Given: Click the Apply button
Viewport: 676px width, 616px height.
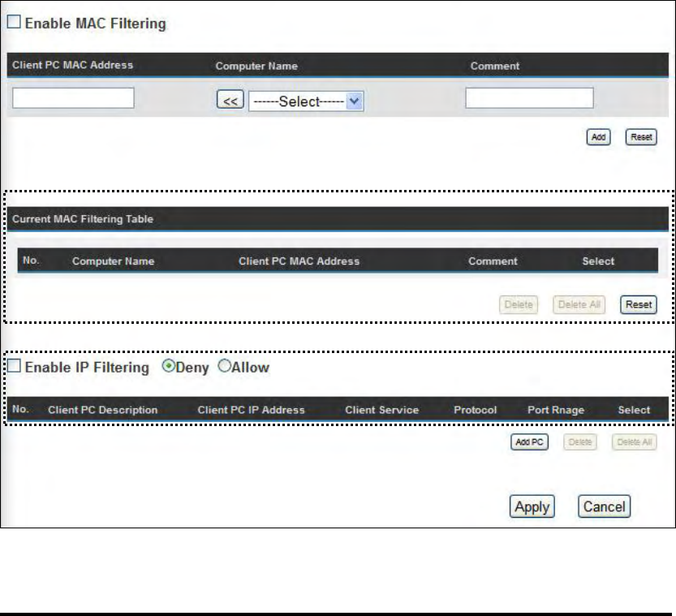Looking at the screenshot, I should 532,506.
